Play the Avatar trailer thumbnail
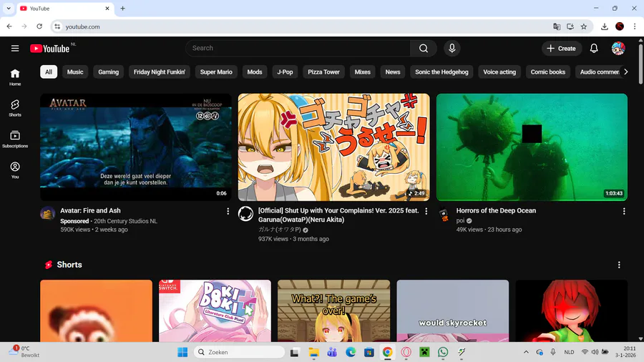The height and width of the screenshot is (362, 644). pyautogui.click(x=136, y=147)
